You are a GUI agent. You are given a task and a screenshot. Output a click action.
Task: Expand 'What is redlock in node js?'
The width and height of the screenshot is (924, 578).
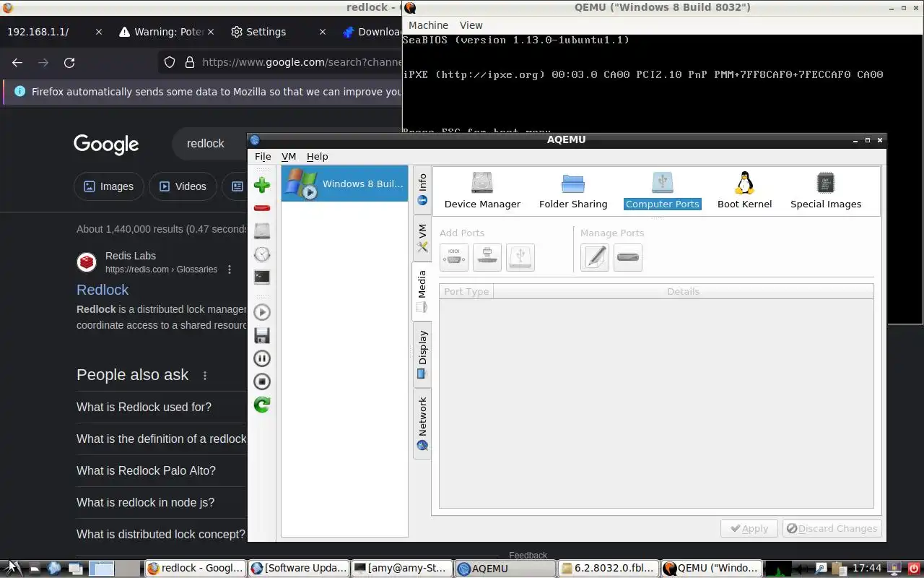[162, 502]
